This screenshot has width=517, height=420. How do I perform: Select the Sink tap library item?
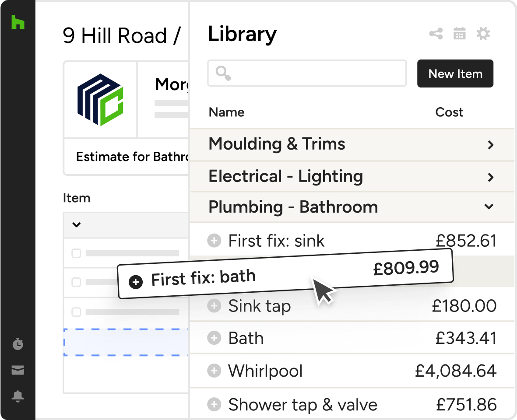(260, 306)
